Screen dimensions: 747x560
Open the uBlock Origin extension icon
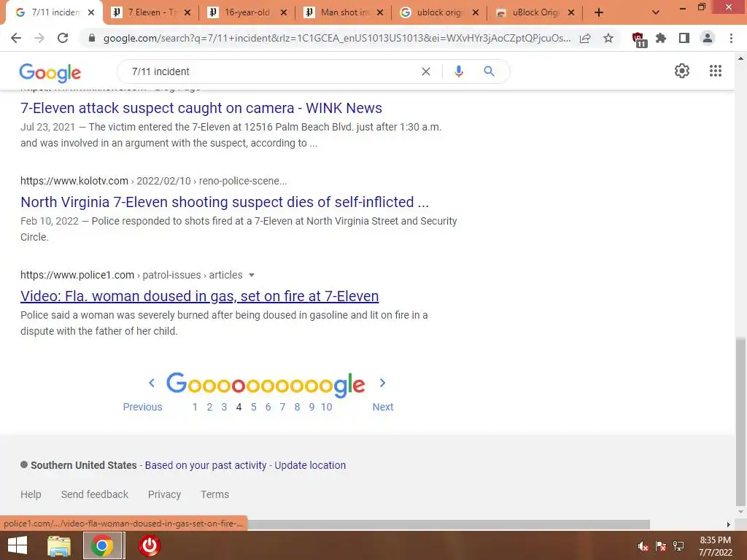639,39
